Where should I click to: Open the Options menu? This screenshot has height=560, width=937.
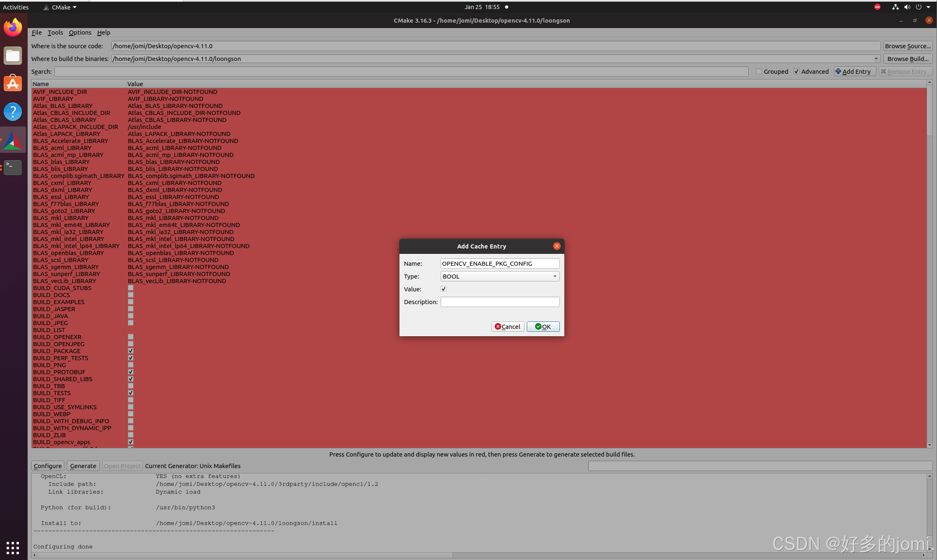[80, 33]
